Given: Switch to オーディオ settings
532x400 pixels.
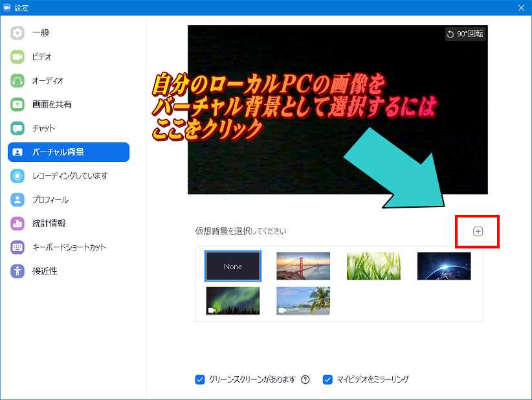Looking at the screenshot, I should click(69, 81).
